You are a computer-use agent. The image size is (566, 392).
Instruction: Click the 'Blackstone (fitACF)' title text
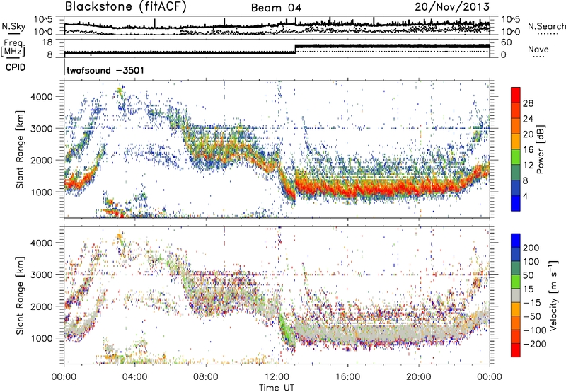tap(126, 7)
